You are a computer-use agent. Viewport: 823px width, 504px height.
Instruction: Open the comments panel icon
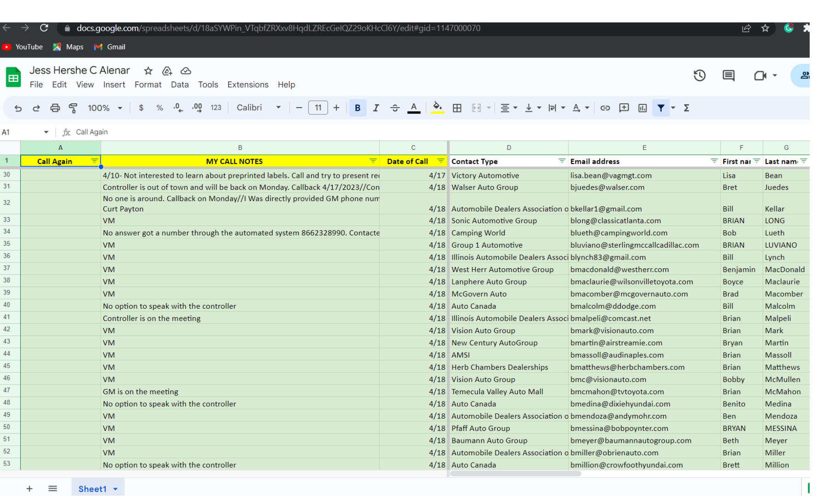pos(728,75)
